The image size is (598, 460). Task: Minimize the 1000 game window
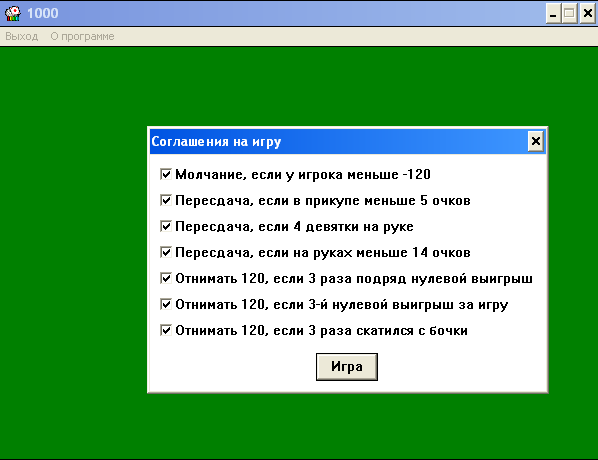(553, 14)
